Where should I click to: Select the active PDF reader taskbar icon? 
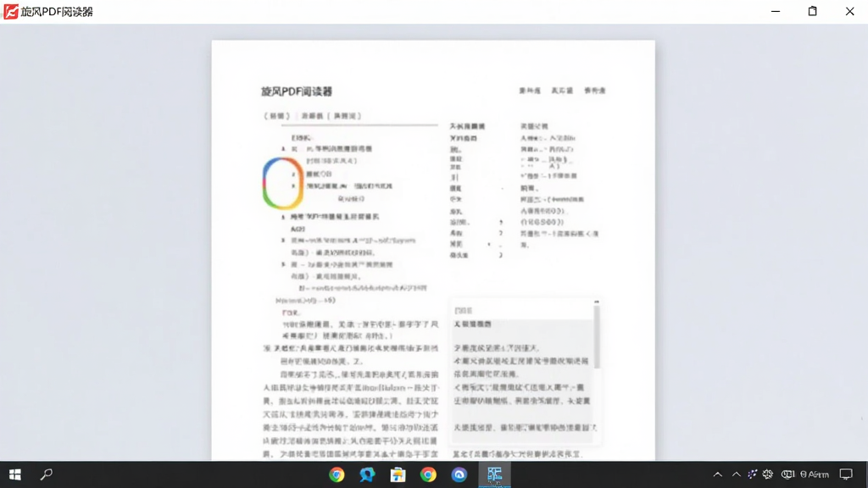click(494, 474)
